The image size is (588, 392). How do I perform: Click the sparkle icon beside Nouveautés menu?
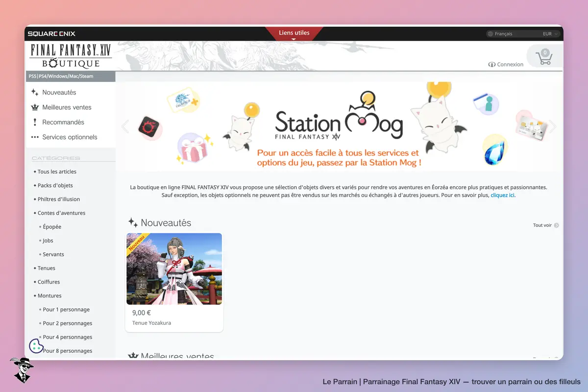[35, 92]
